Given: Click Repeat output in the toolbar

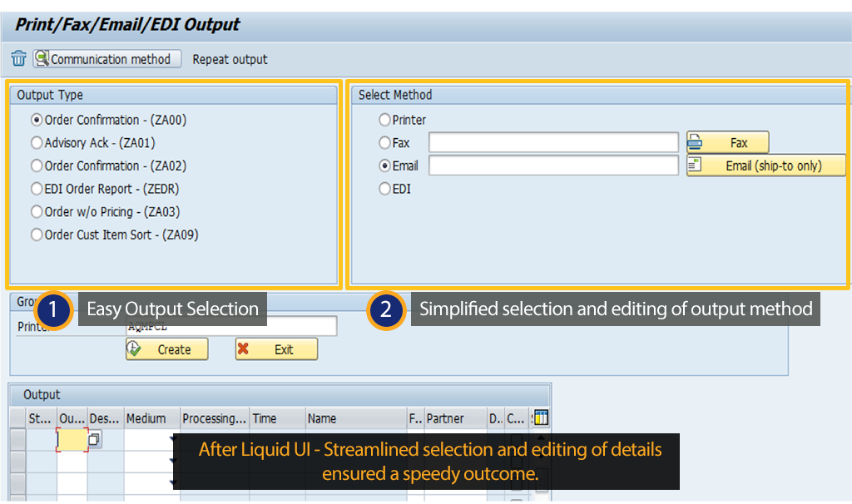Looking at the screenshot, I should 230,59.
